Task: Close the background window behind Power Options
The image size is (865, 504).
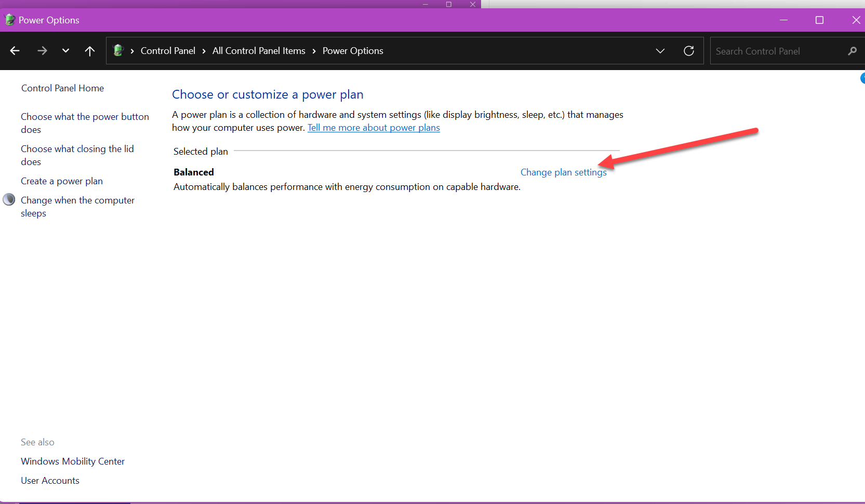Action: pos(473,4)
